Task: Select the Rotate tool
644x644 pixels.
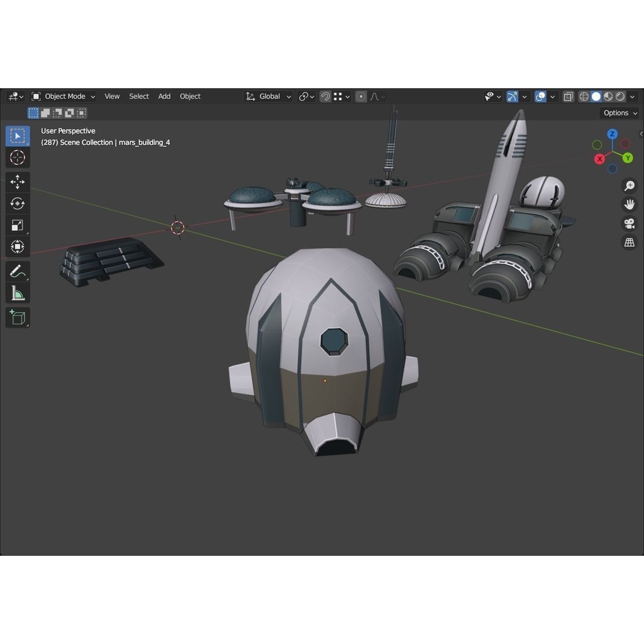Action: coord(17,203)
